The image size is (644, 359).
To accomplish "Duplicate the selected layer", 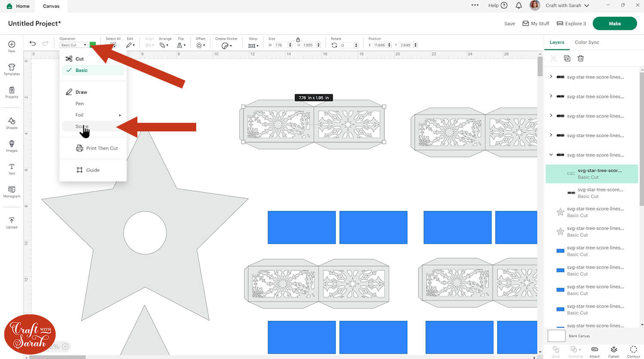I will [567, 58].
